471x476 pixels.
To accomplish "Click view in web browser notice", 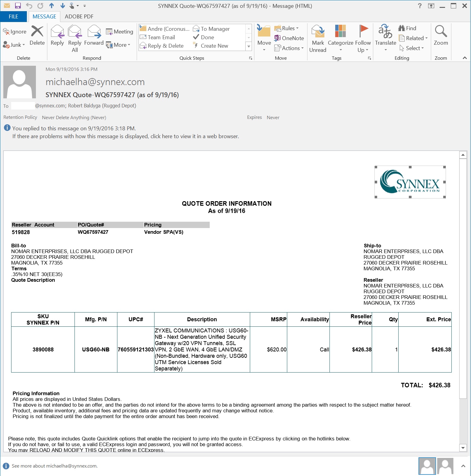I will click(126, 136).
